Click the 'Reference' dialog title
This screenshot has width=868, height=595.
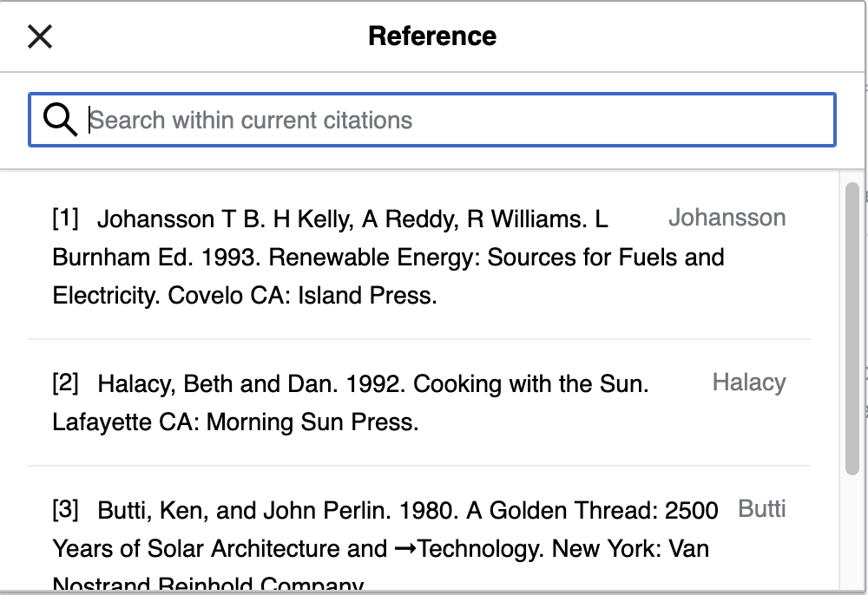pos(432,36)
